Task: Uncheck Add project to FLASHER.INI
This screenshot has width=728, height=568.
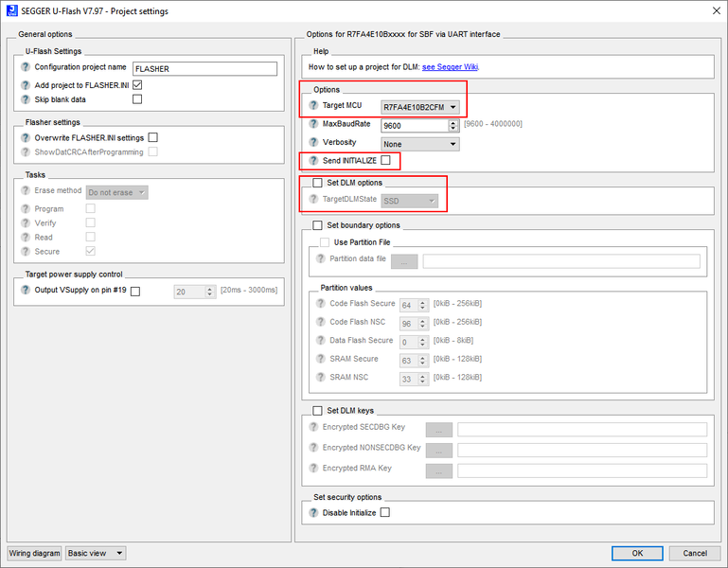Action: (x=137, y=84)
